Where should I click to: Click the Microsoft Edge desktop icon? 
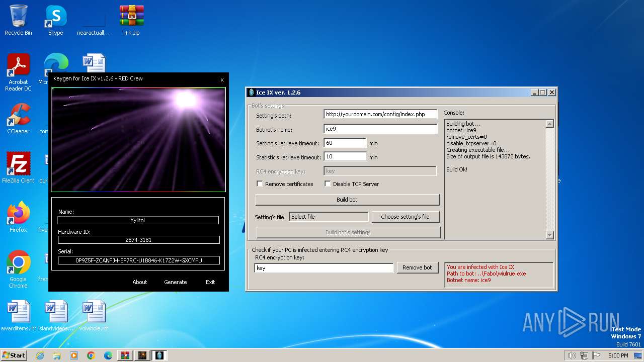click(55, 63)
